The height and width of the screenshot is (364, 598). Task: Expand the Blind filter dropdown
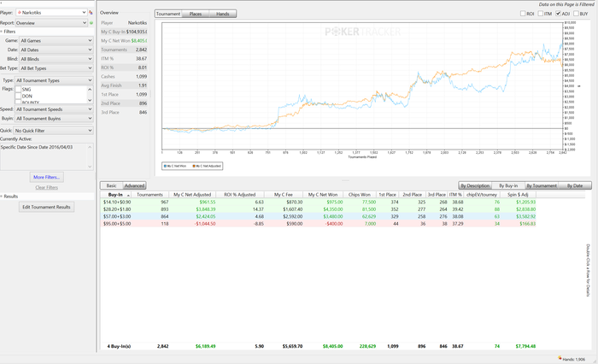tap(56, 59)
